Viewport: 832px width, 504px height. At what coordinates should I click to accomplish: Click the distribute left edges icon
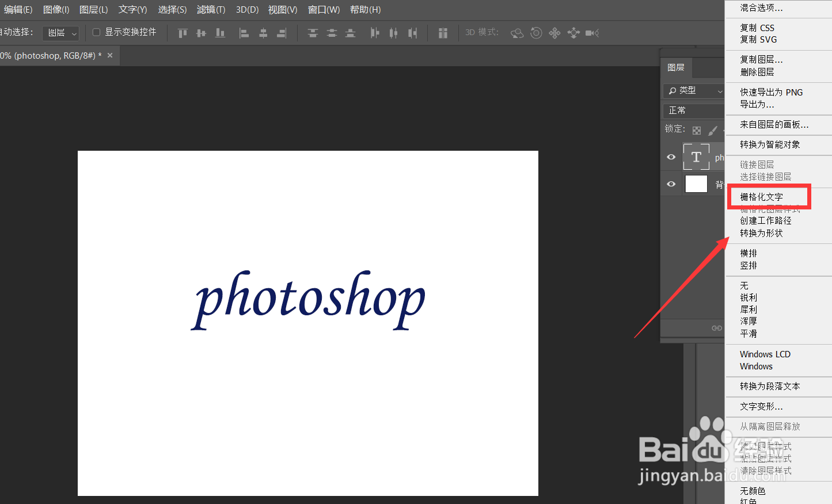375,33
